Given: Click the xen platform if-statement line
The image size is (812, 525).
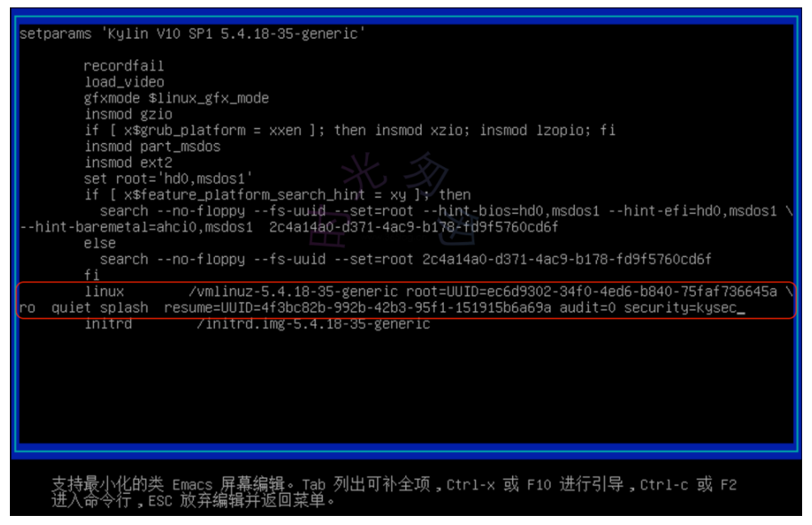Looking at the screenshot, I should click(349, 130).
